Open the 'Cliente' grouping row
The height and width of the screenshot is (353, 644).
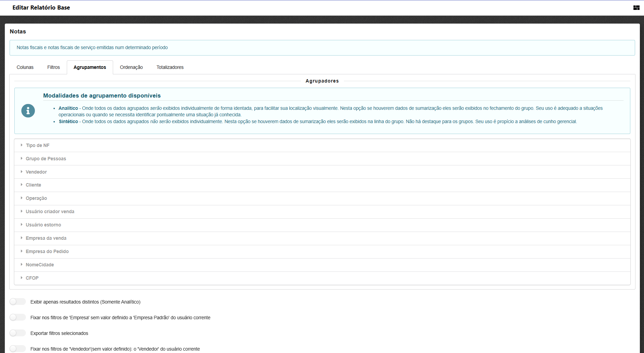(x=33, y=185)
